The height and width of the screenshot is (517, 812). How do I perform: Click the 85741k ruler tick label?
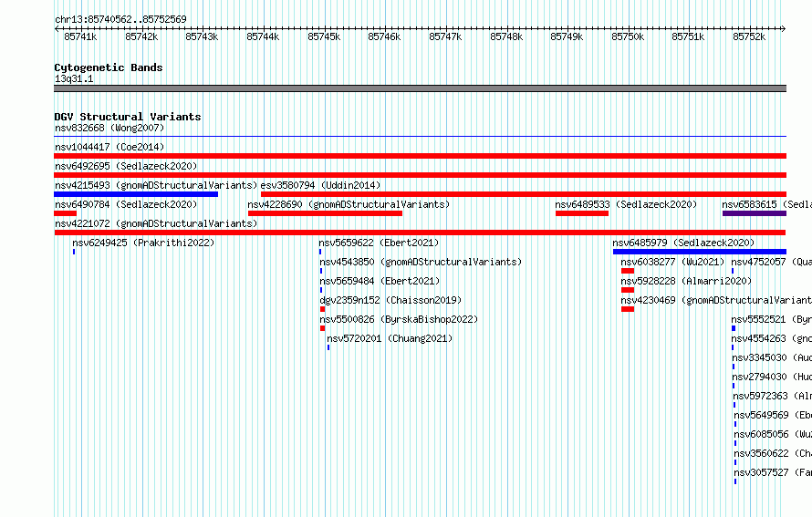coord(80,36)
